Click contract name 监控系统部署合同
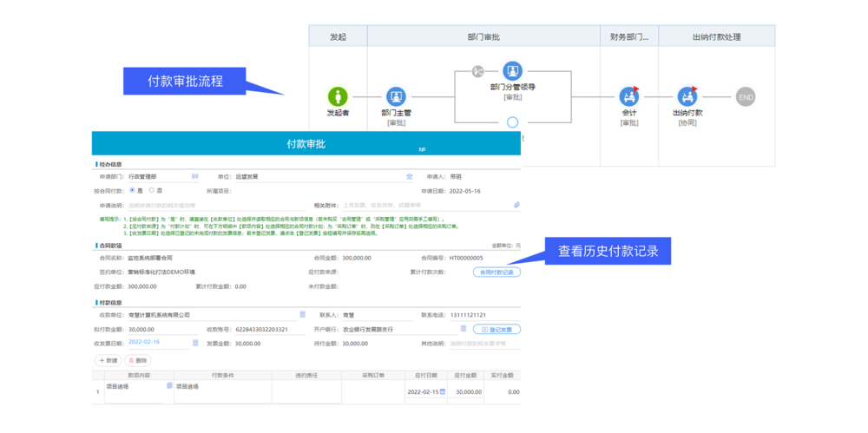The height and width of the screenshot is (433, 868). coord(150,258)
